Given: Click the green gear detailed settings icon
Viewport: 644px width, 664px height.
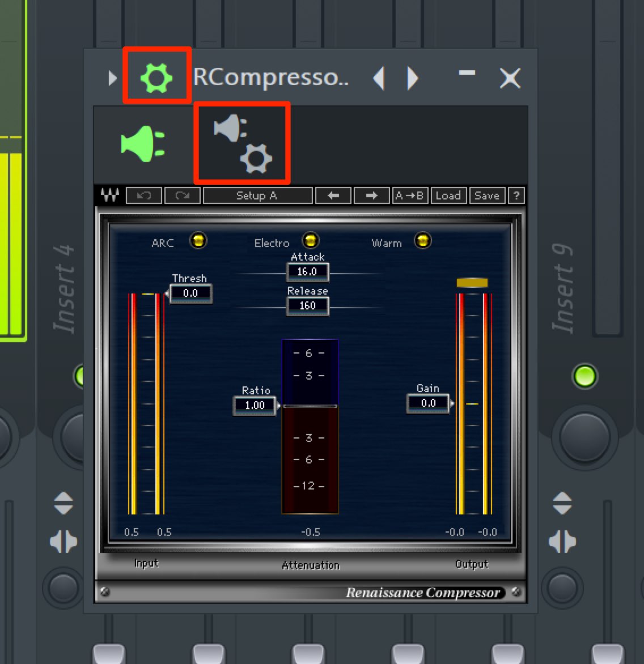Looking at the screenshot, I should 156,78.
